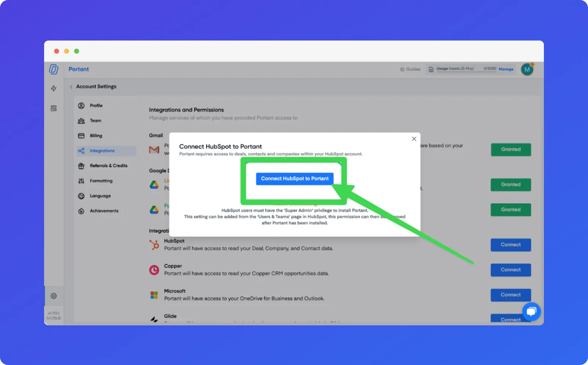Click the Microsoft logo icon
588x365 pixels.
point(154,295)
